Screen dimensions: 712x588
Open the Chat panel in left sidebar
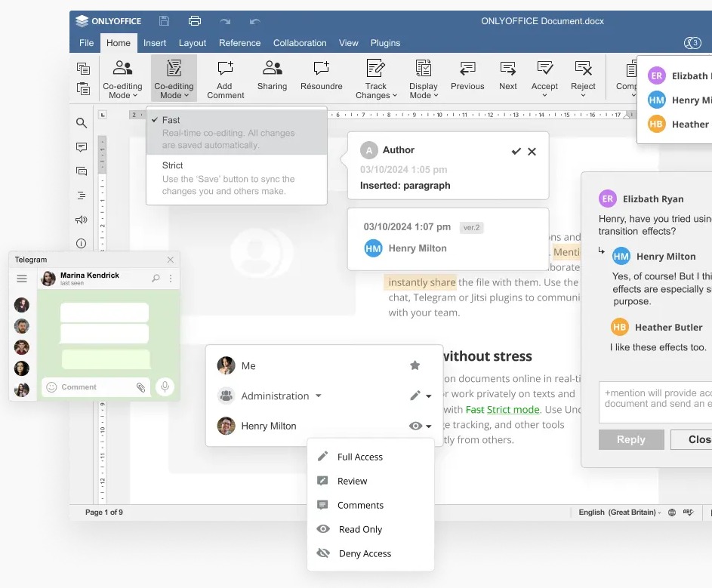click(82, 171)
